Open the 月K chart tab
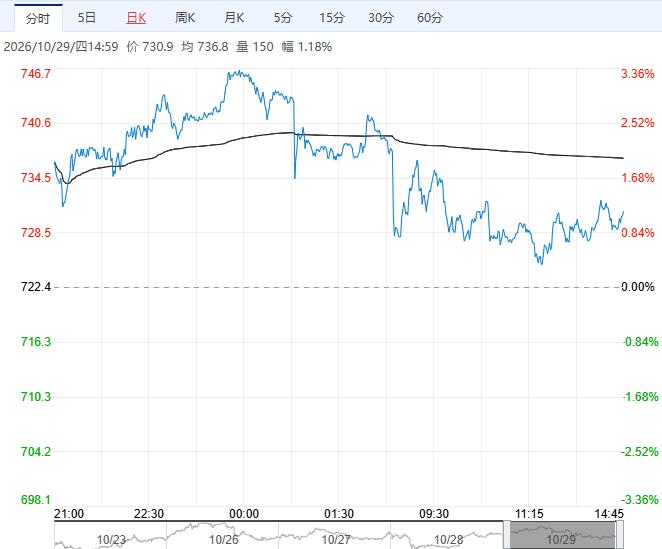 234,18
